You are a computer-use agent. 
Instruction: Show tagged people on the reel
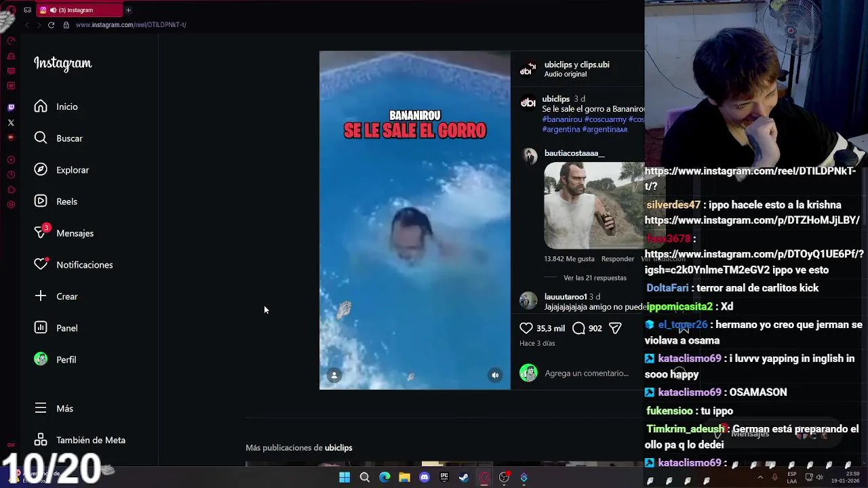[334, 375]
